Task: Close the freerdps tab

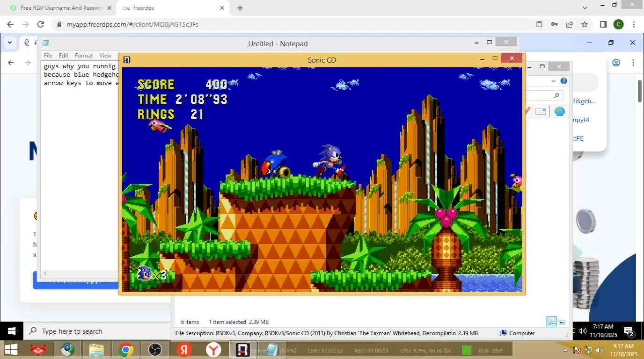Action: (222, 8)
